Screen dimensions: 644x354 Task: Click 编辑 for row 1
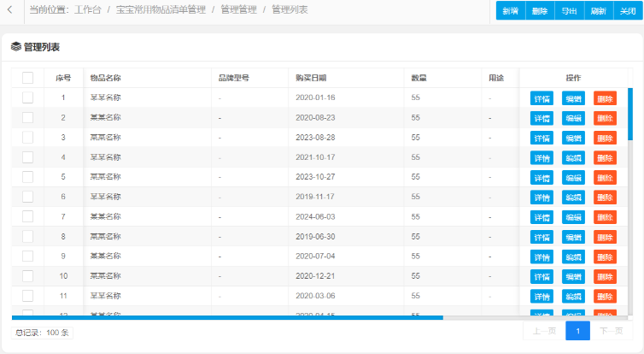tap(573, 98)
